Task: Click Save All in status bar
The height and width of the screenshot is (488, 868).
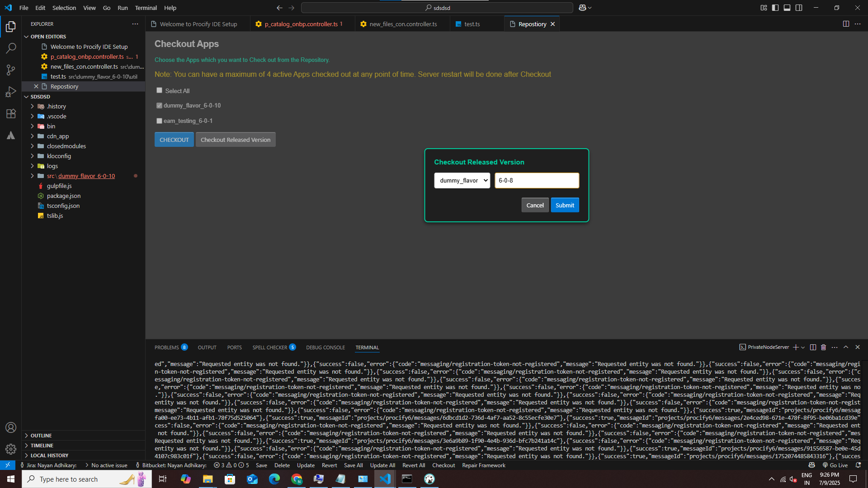Action: [x=353, y=465]
